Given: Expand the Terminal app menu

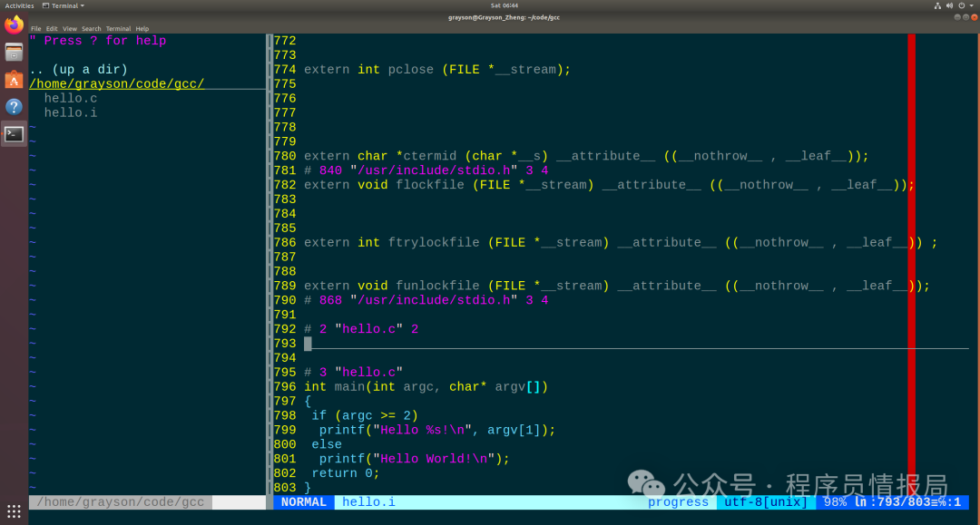Looking at the screenshot, I should [x=64, y=5].
